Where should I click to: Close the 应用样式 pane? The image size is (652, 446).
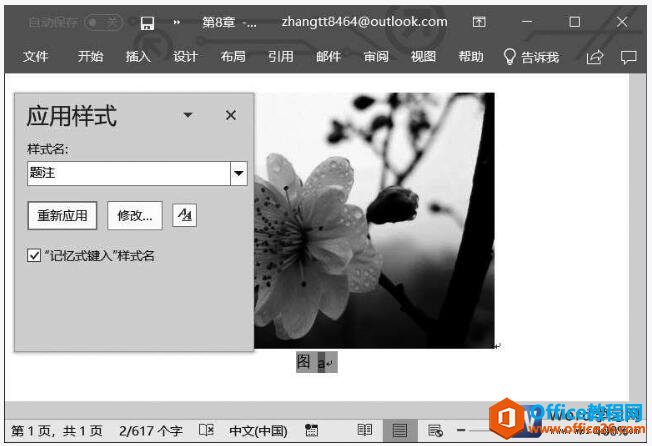pyautogui.click(x=231, y=115)
